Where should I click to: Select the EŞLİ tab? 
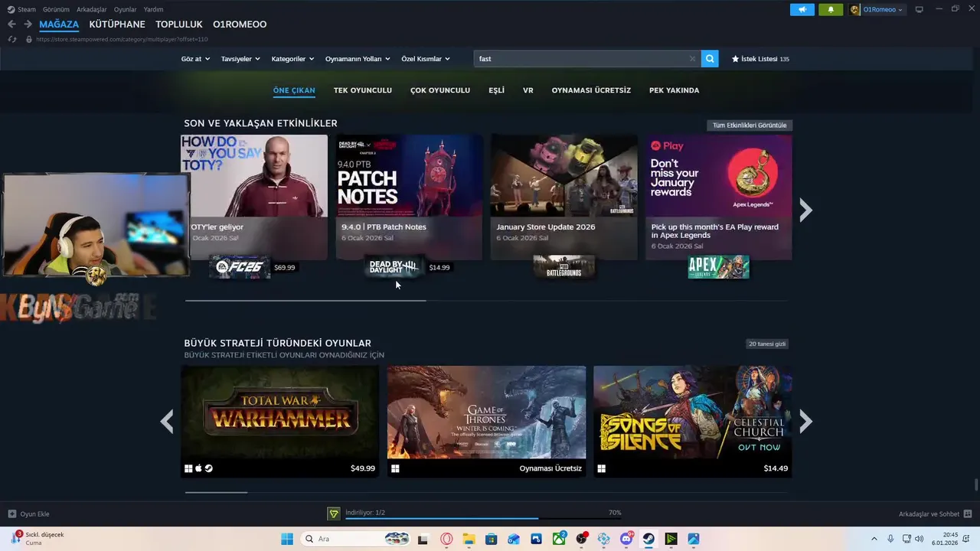tap(496, 90)
